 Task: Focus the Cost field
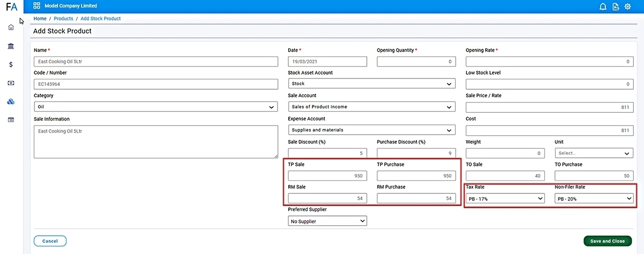[549, 130]
